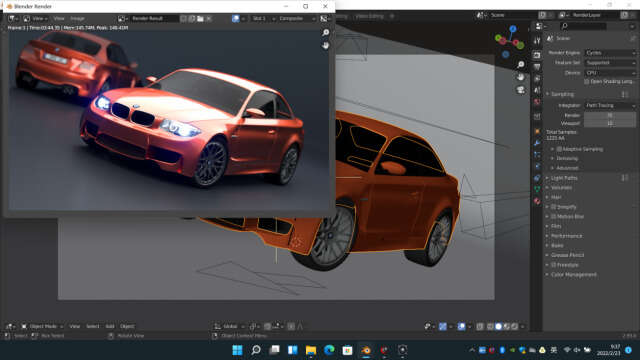Click the camera view icon in 3D viewport
The width and height of the screenshot is (640, 360).
520,90
